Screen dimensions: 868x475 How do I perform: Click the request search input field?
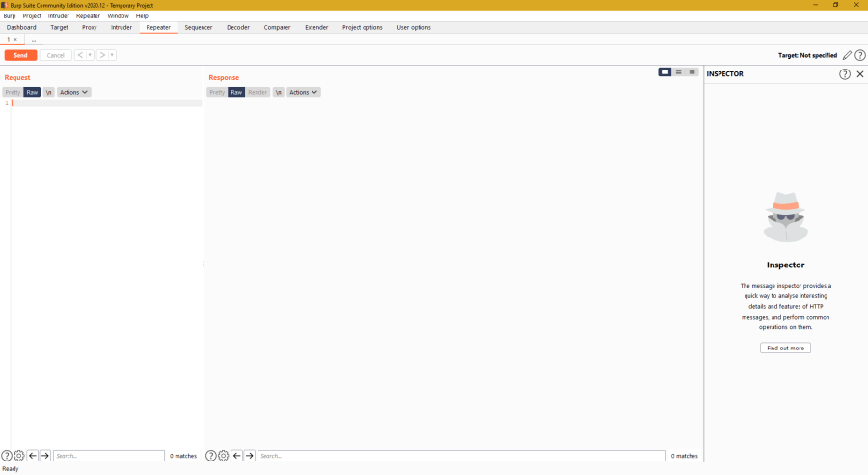point(109,456)
